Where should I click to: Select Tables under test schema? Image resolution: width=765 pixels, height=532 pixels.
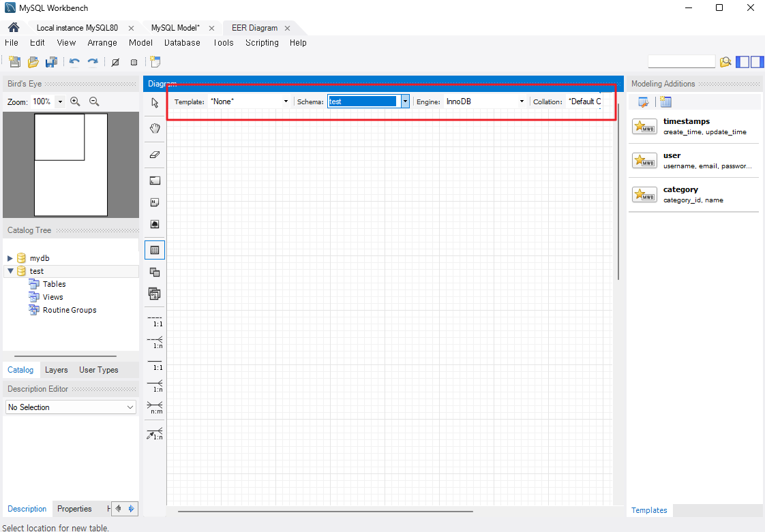click(54, 284)
